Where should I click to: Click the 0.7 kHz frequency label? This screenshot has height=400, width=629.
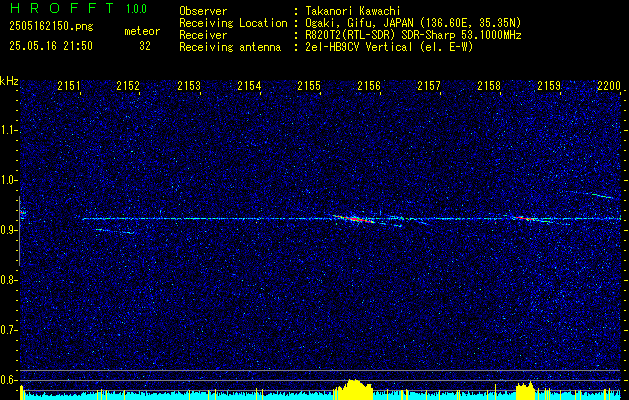pyautogui.click(x=8, y=330)
